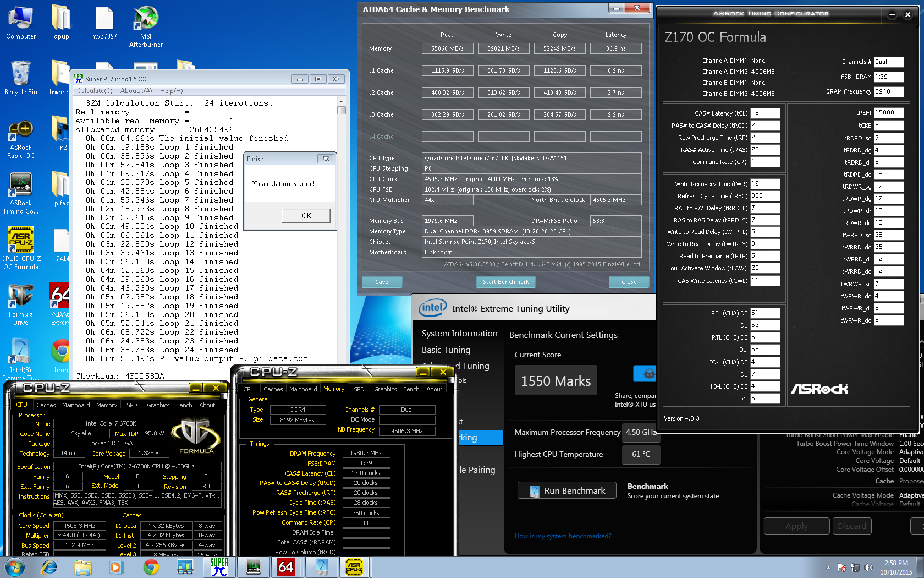Click the 1550 Marks score

555,381
